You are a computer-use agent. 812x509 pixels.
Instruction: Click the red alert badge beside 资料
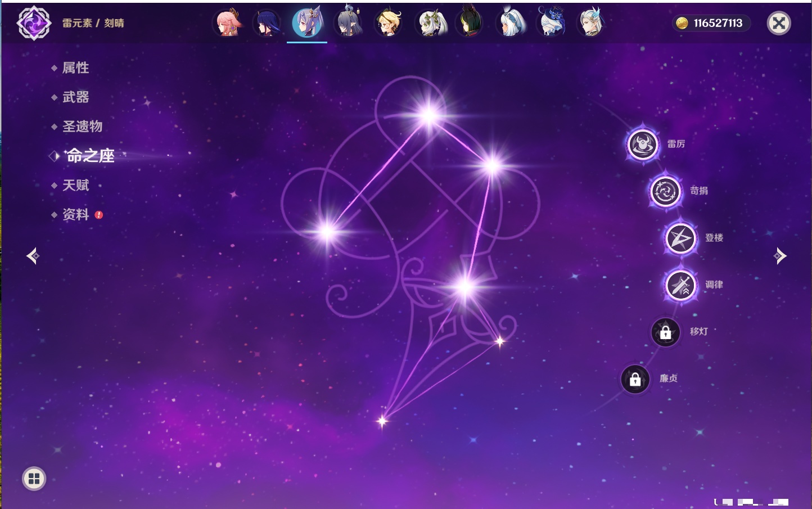(x=99, y=214)
